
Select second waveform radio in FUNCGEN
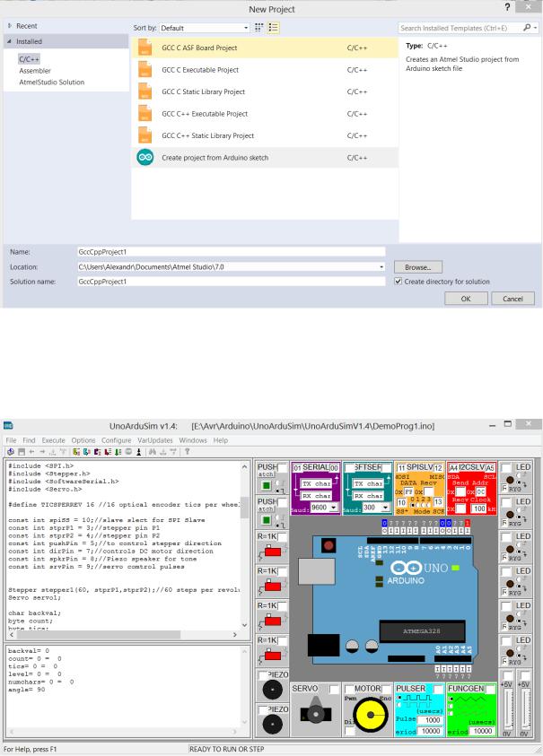[x=451, y=706]
